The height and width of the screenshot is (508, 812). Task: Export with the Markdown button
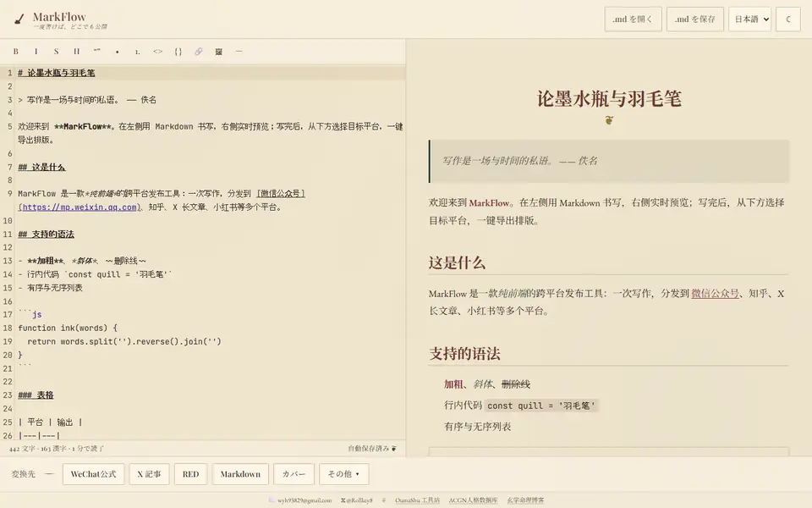[240, 474]
